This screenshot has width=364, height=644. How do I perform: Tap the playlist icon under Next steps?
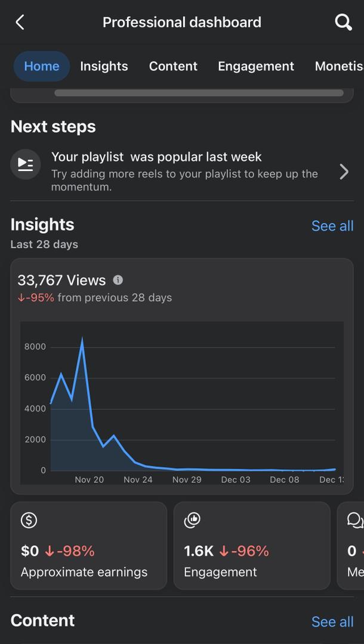coord(26,164)
